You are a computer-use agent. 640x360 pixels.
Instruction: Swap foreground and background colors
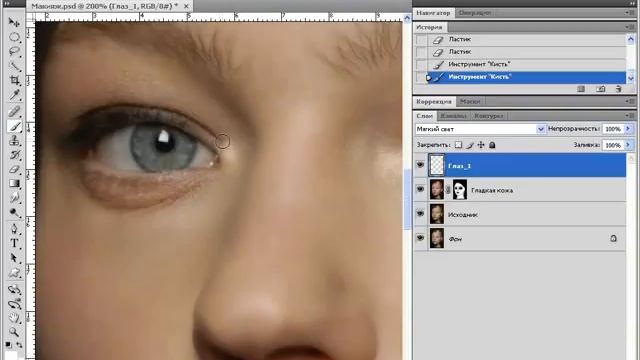pyautogui.click(x=19, y=345)
